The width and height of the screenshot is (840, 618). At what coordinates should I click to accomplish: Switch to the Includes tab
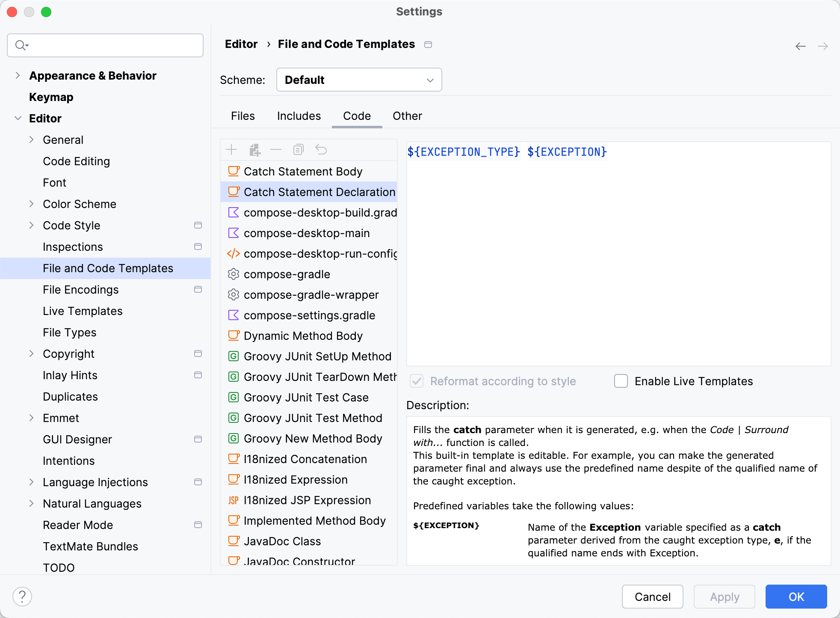(x=299, y=116)
